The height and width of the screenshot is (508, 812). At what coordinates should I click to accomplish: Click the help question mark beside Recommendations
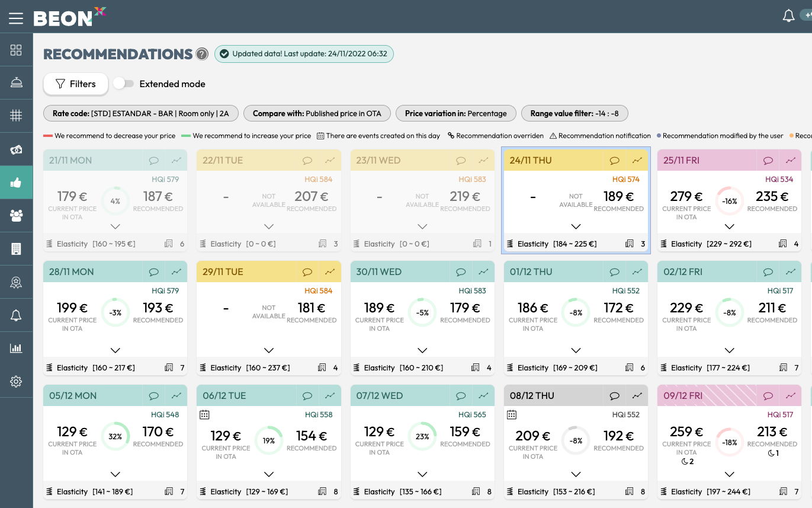202,55
